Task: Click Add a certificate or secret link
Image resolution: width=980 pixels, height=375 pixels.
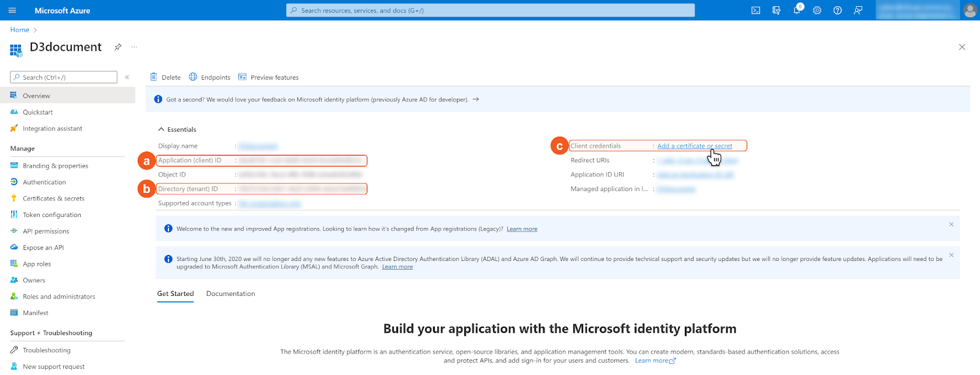Action: pos(694,146)
